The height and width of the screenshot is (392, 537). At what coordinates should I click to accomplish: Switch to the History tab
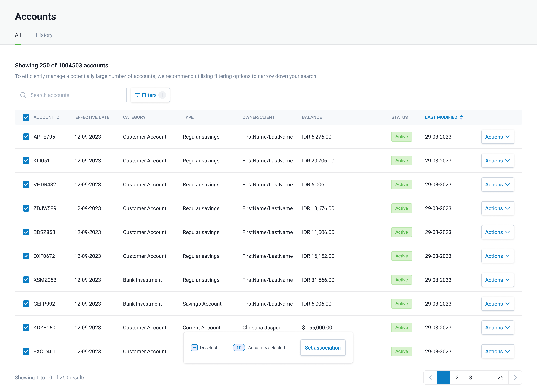(44, 35)
